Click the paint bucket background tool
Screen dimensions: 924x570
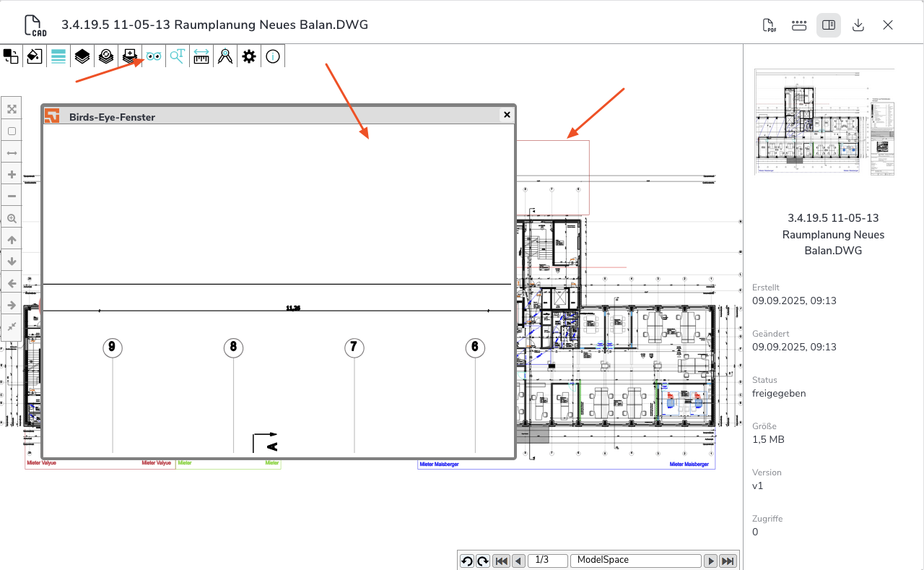[35, 56]
